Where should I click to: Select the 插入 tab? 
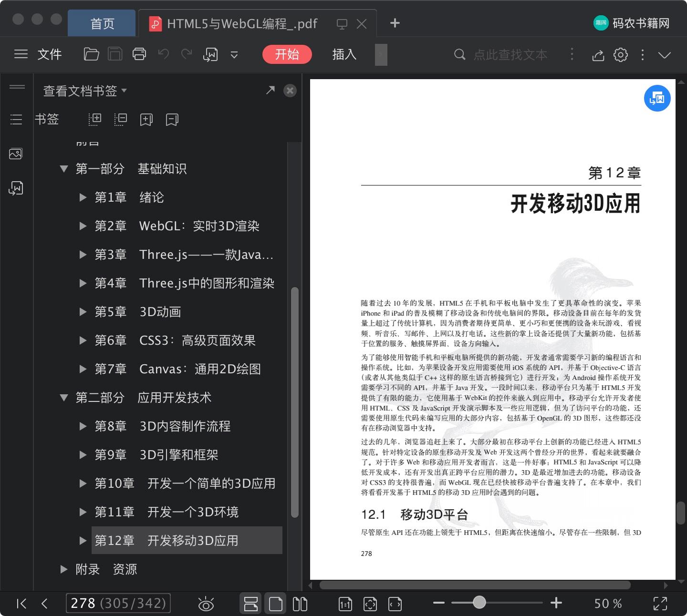coord(344,54)
